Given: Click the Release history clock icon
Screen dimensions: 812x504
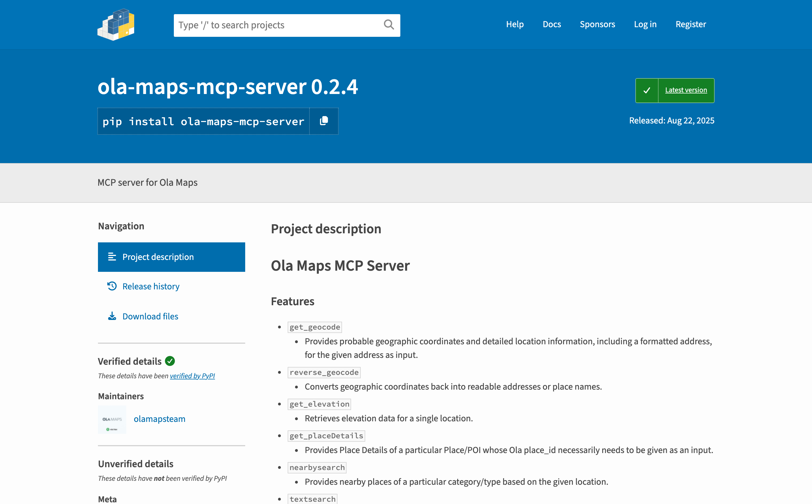Looking at the screenshot, I should [112, 286].
